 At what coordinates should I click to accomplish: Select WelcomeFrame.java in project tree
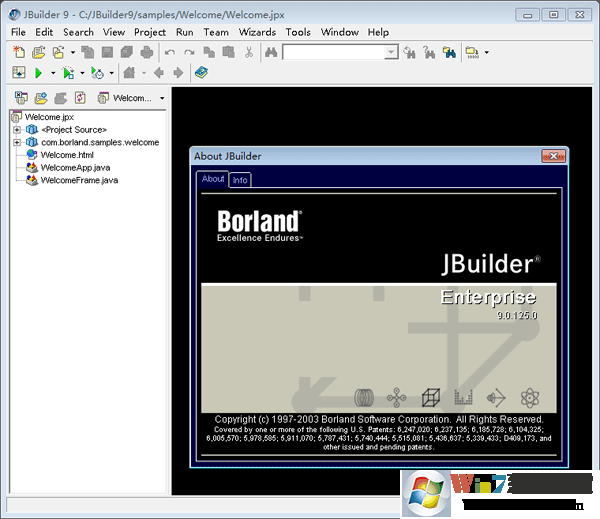[x=79, y=181]
